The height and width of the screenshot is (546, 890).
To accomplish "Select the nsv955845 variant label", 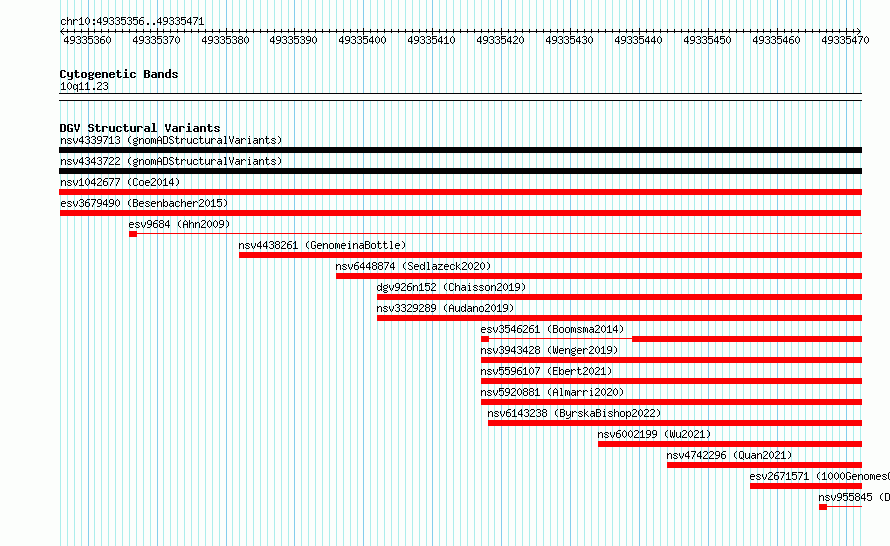I will (x=854, y=497).
